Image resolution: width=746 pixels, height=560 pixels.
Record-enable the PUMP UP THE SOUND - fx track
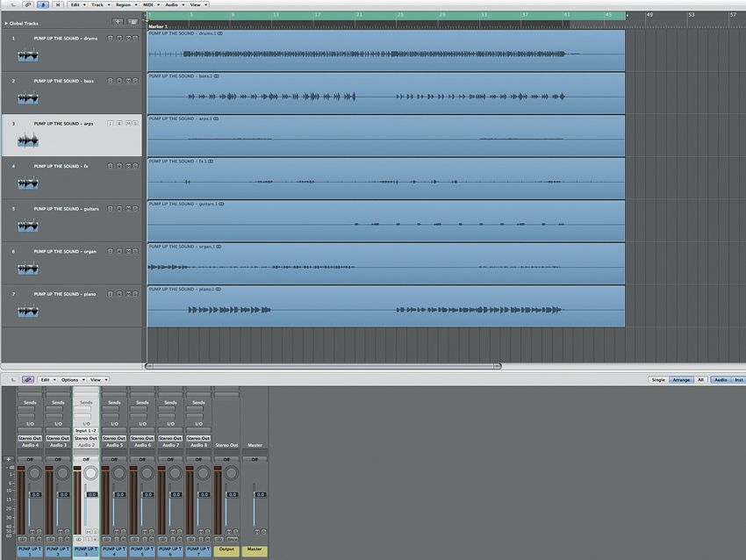(110, 166)
